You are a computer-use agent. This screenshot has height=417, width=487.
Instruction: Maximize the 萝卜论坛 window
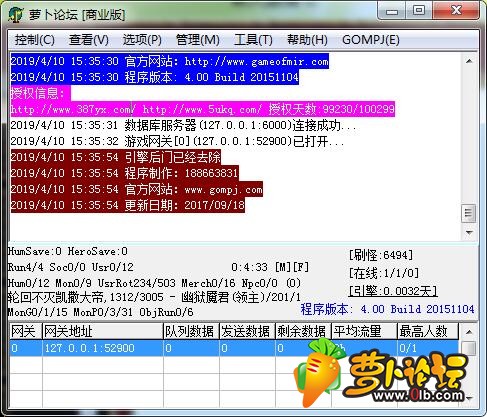[x=419, y=11]
